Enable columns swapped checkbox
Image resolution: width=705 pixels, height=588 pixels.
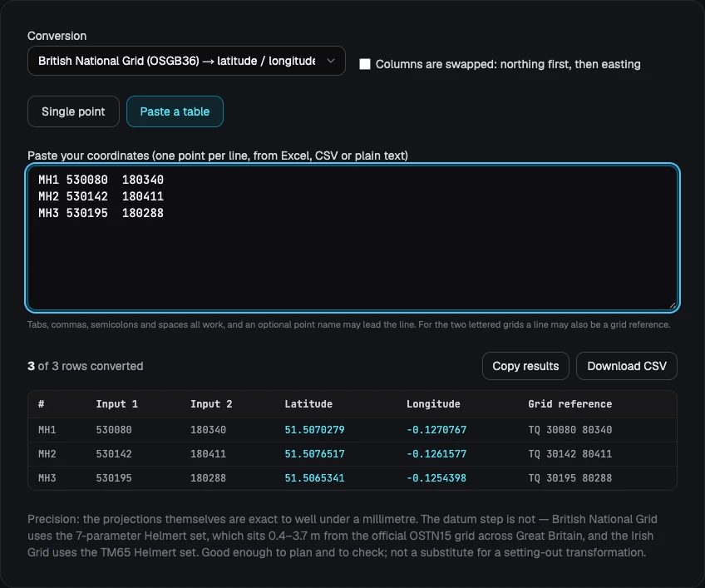point(365,64)
